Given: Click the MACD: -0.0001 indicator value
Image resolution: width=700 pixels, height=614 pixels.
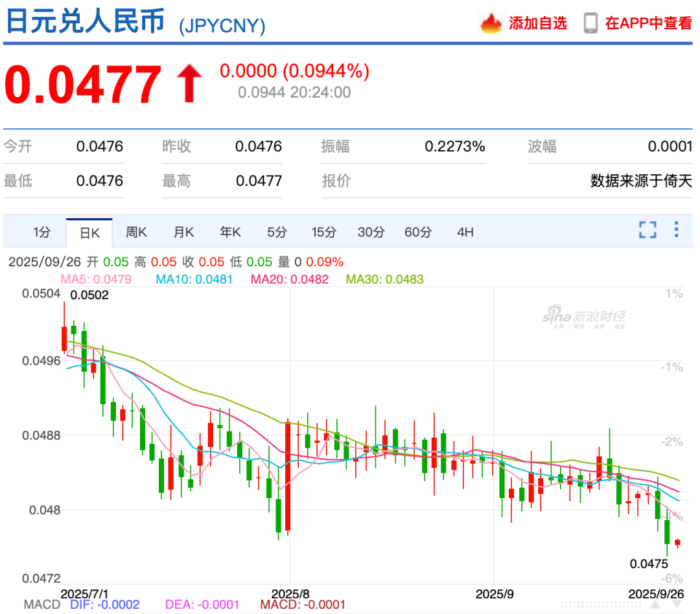Looking at the screenshot, I should 303,605.
